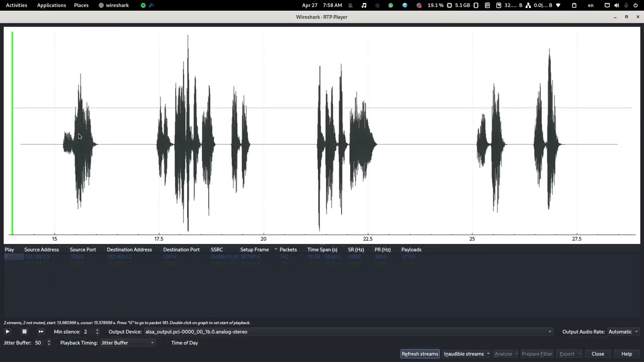Open the Applications menu
The image size is (644, 362).
51,5
